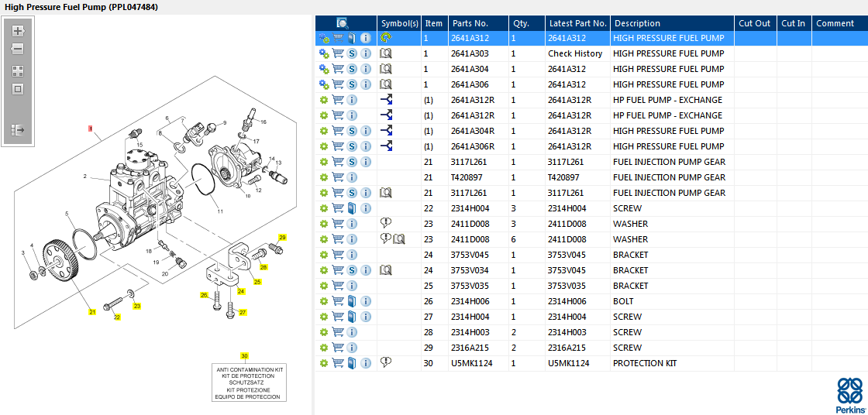Click the S icon for 2641A304R

click(x=352, y=131)
